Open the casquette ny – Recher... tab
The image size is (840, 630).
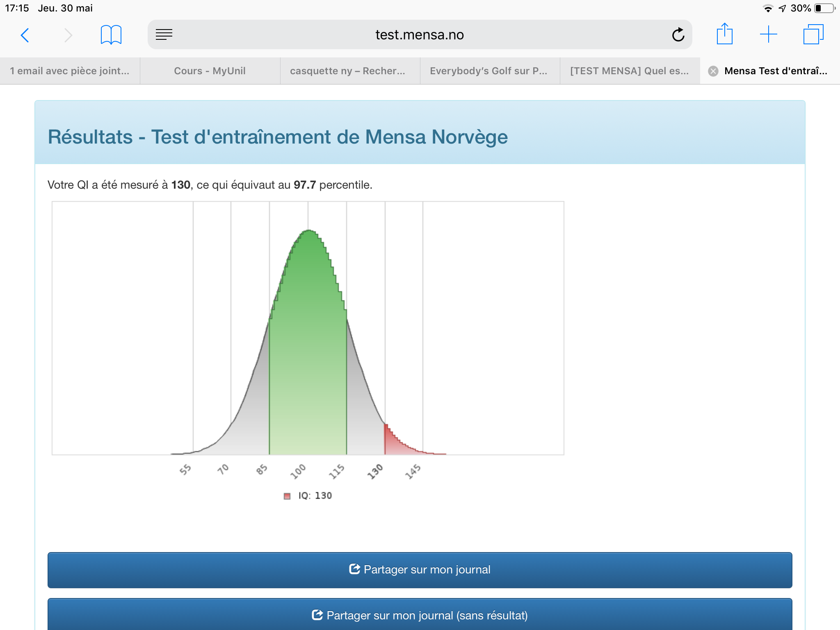click(347, 71)
